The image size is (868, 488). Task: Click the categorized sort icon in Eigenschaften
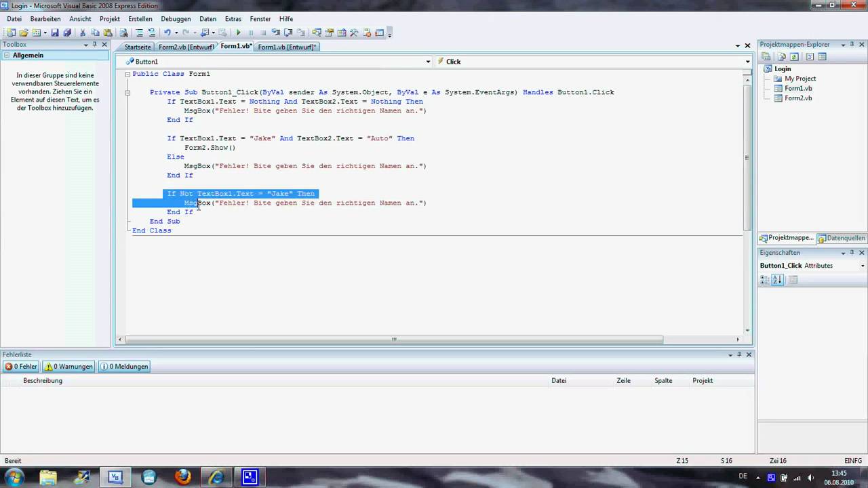tap(765, 280)
